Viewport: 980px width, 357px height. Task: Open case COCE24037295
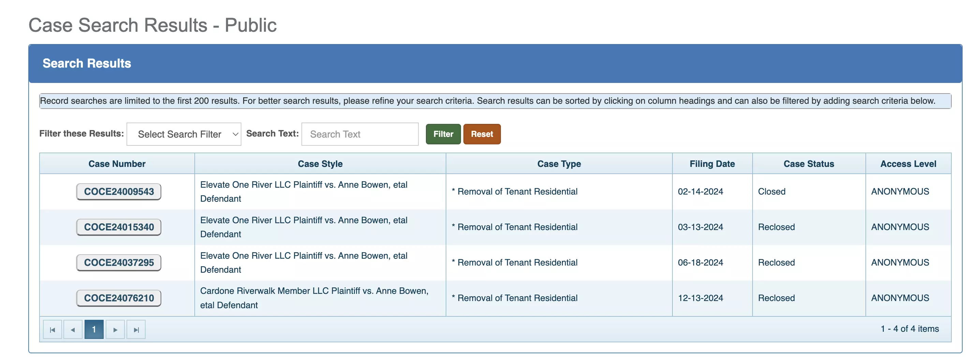pos(119,262)
